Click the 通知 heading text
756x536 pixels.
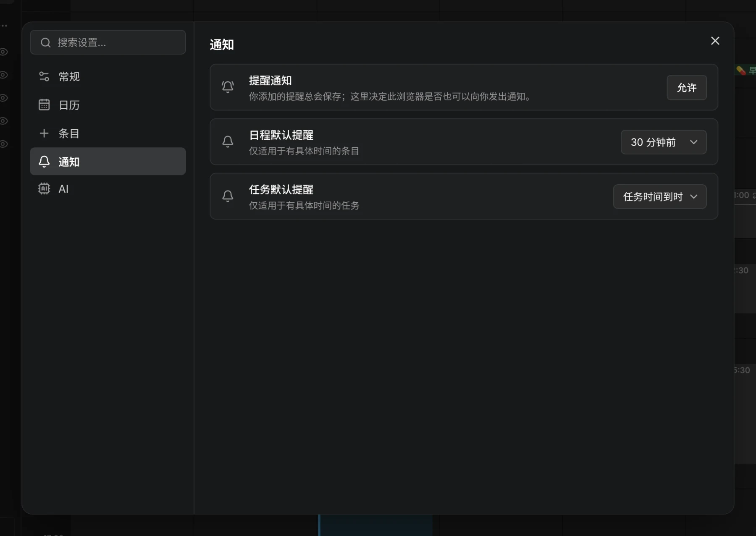point(222,44)
